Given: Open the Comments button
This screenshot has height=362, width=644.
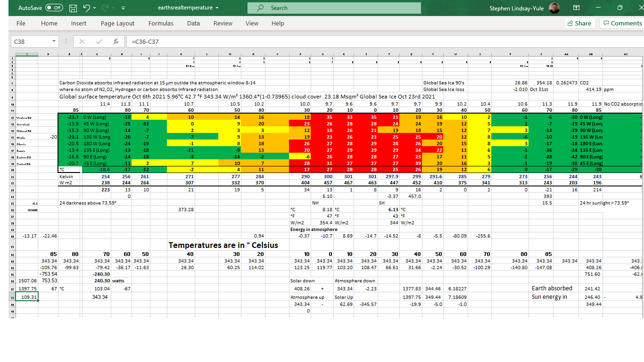Looking at the screenshot, I should (x=622, y=23).
